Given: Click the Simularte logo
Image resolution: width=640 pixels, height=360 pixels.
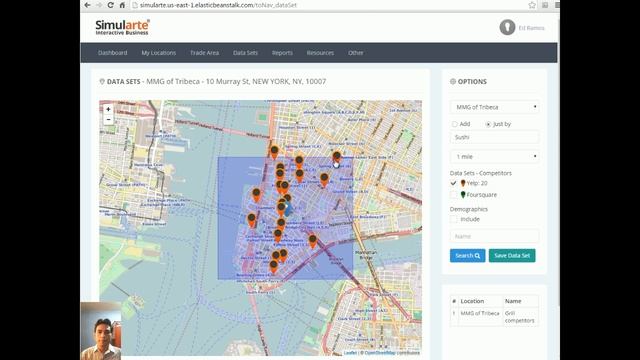Looking at the screenshot, I should (122, 27).
